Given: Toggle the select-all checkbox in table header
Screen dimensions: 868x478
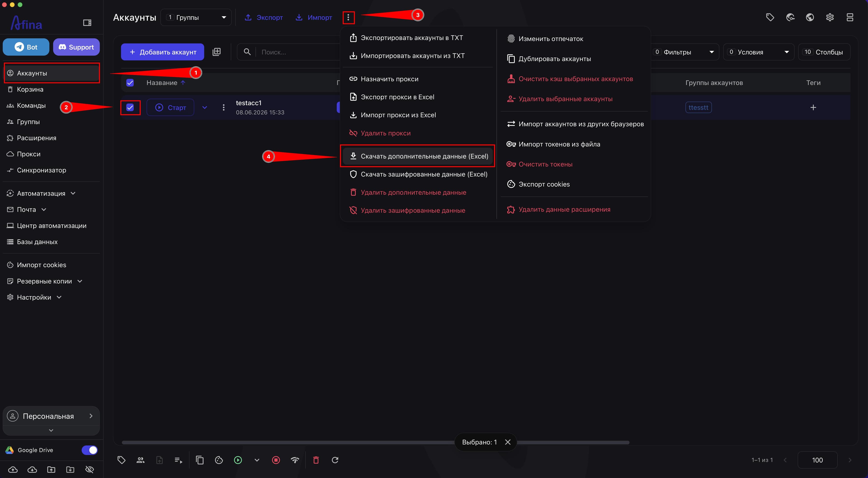Looking at the screenshot, I should click(x=130, y=83).
